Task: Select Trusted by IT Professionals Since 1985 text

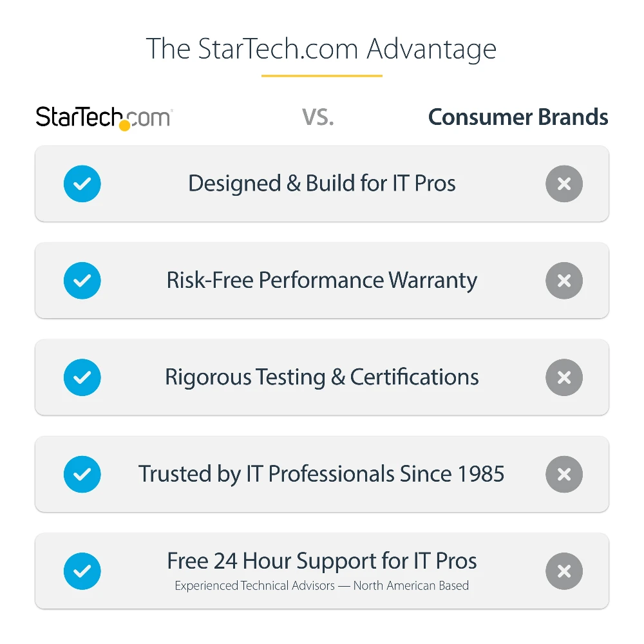Action: [321, 475]
